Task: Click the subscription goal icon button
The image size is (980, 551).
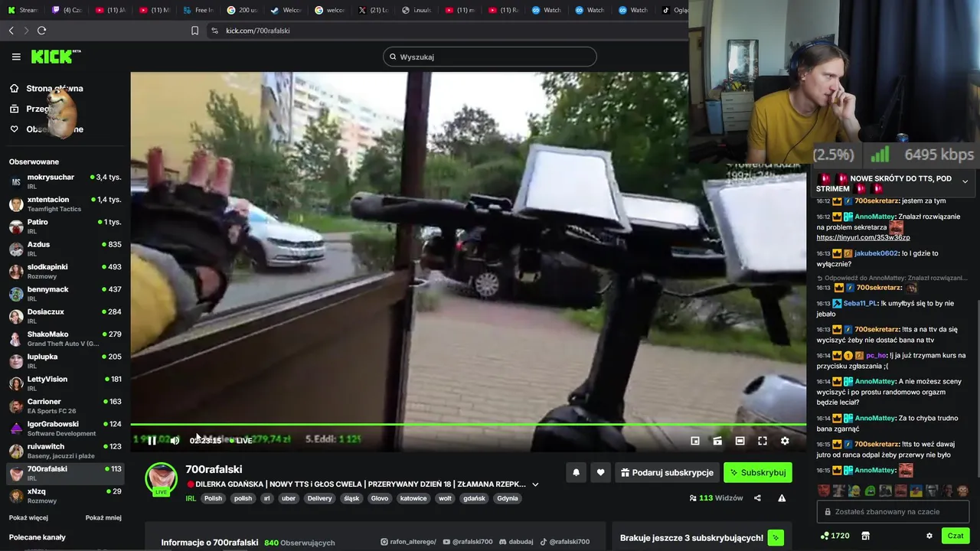Action: pyautogui.click(x=776, y=538)
